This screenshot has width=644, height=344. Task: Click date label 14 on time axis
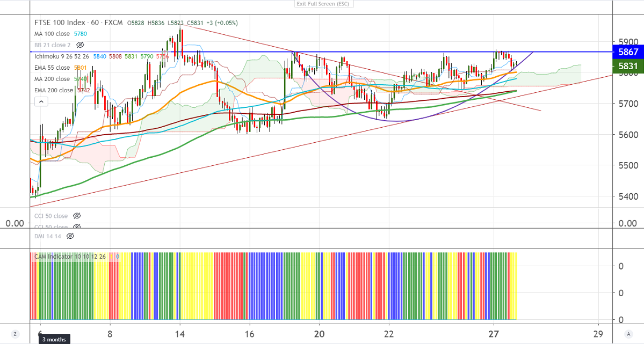[x=179, y=334]
